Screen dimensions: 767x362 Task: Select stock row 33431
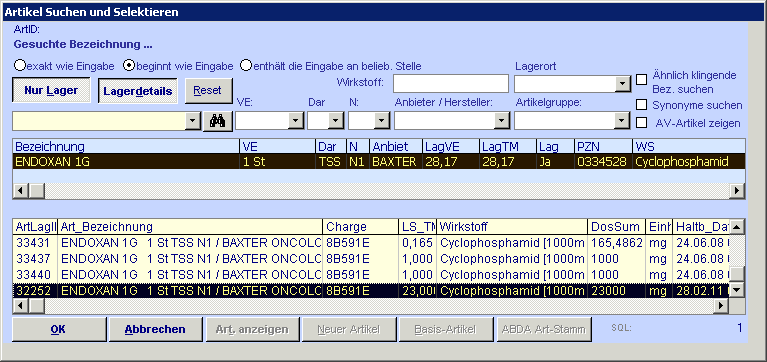[x=371, y=242]
